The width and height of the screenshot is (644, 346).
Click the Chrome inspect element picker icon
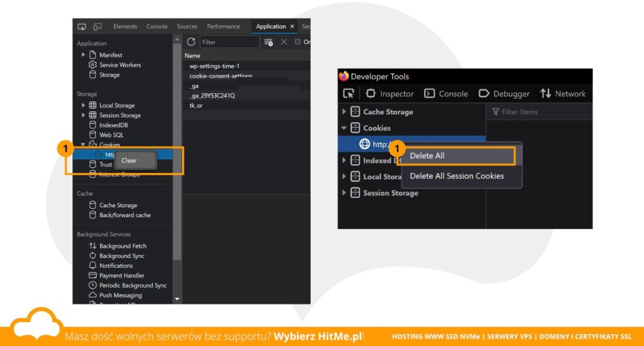[82, 26]
